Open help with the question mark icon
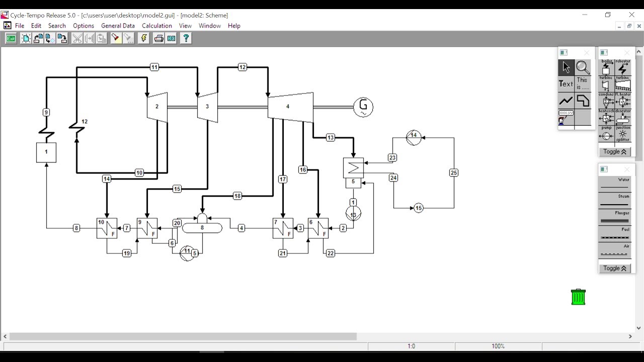 coord(186,38)
